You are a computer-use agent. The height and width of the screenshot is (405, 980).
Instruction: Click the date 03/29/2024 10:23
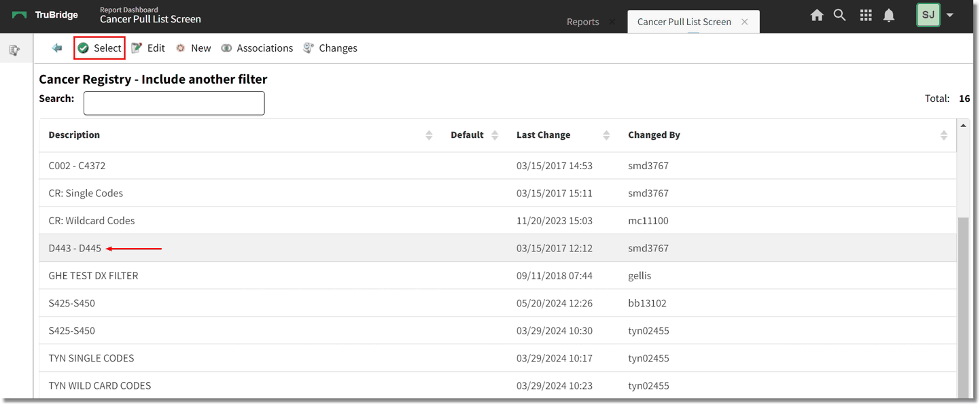554,385
